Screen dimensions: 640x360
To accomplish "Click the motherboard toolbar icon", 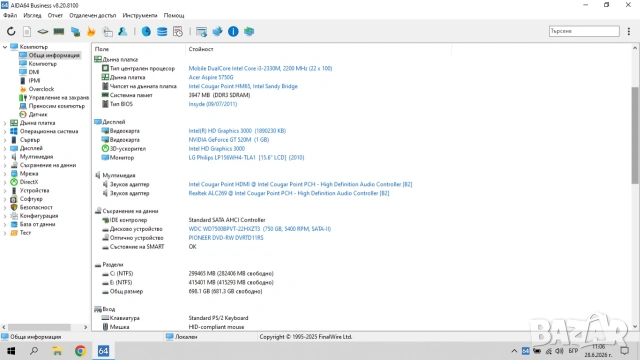I will pos(42,31).
